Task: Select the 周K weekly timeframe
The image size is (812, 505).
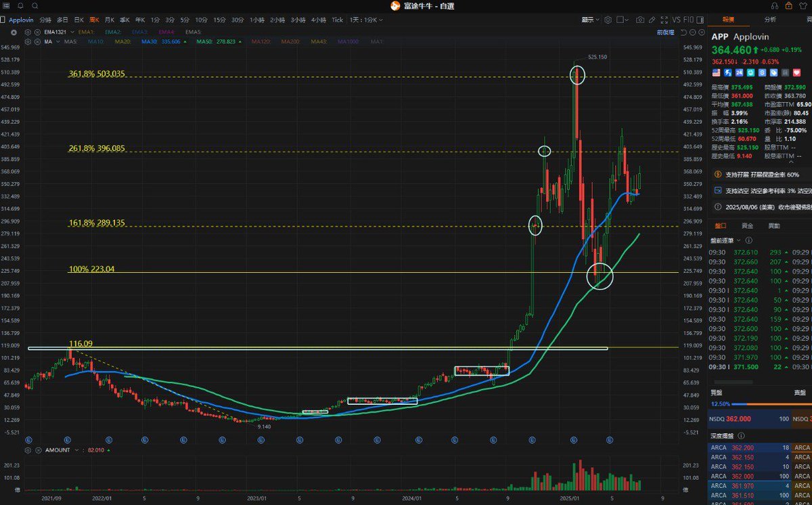Action: pyautogui.click(x=94, y=20)
